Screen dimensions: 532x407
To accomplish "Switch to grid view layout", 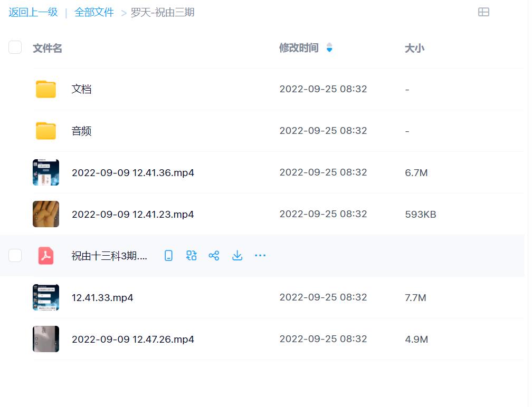I will [x=484, y=12].
